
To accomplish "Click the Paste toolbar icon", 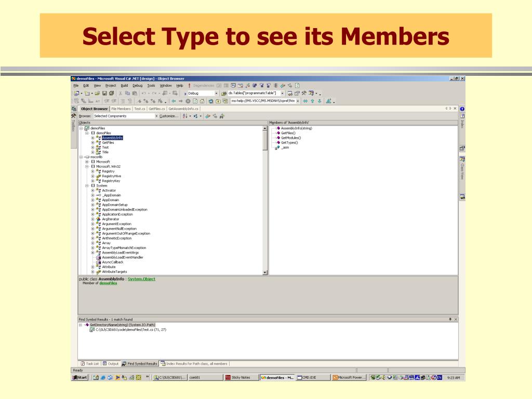I will pos(135,94).
